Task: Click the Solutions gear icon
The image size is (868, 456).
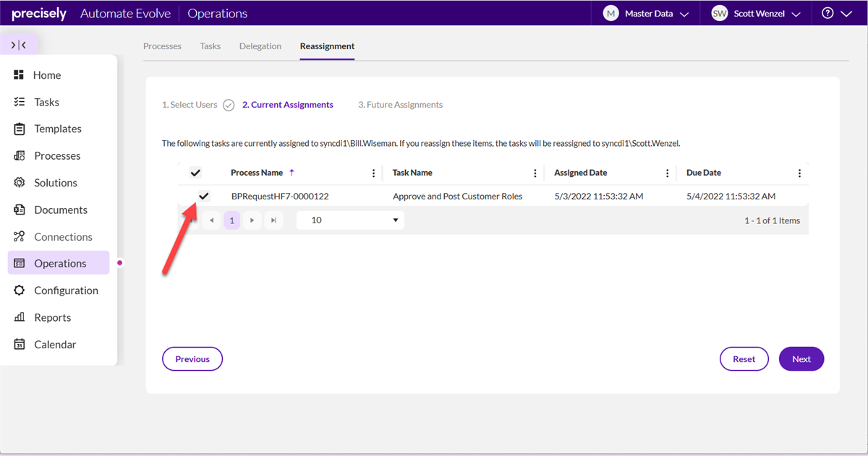Action: click(x=20, y=183)
